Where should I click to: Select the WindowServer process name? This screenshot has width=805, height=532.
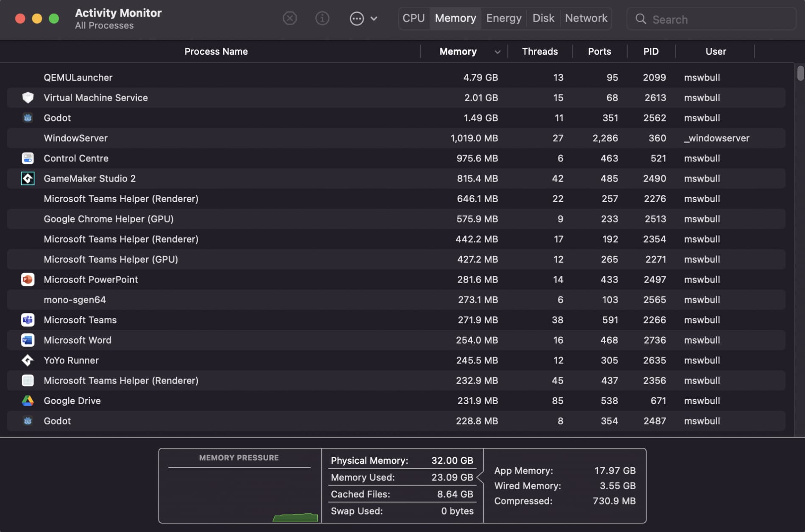tap(75, 138)
